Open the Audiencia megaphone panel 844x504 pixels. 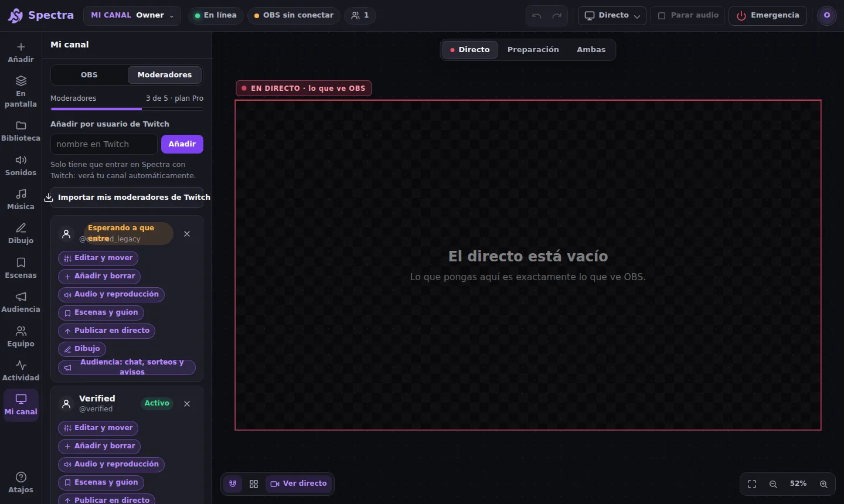(x=21, y=302)
